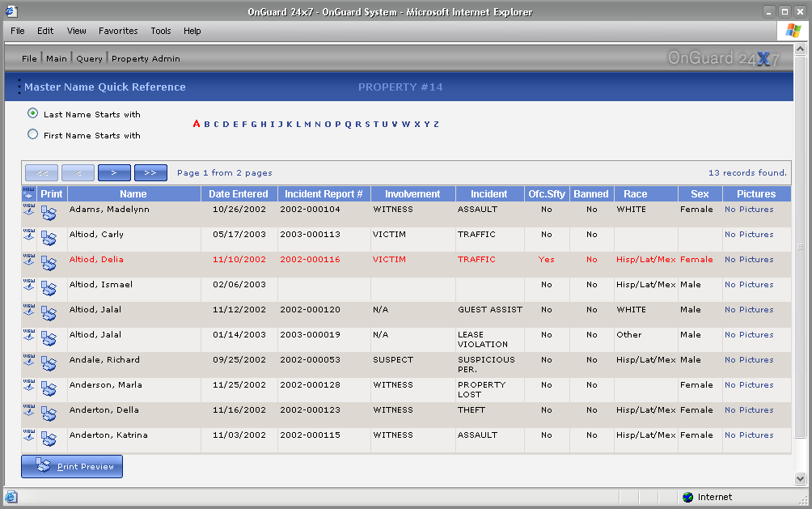Open the Query menu
812x509 pixels.
pyautogui.click(x=89, y=58)
